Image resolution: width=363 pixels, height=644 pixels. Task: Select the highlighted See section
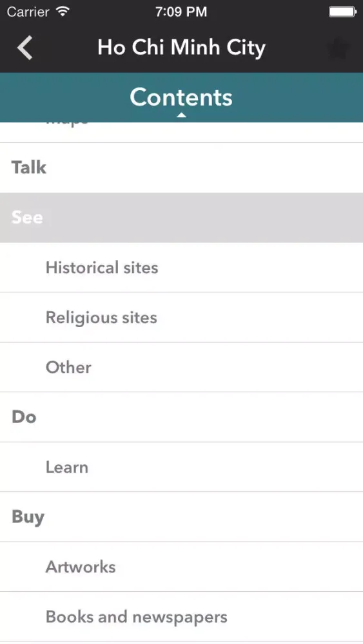pos(181,217)
